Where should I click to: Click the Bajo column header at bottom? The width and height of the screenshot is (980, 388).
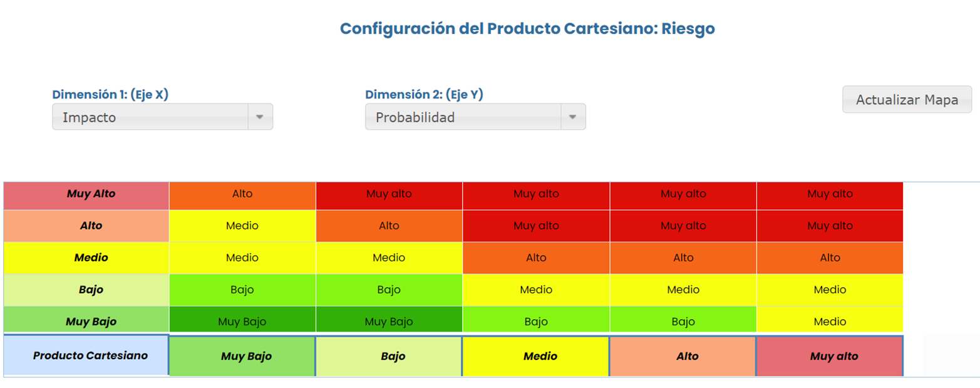tap(389, 356)
